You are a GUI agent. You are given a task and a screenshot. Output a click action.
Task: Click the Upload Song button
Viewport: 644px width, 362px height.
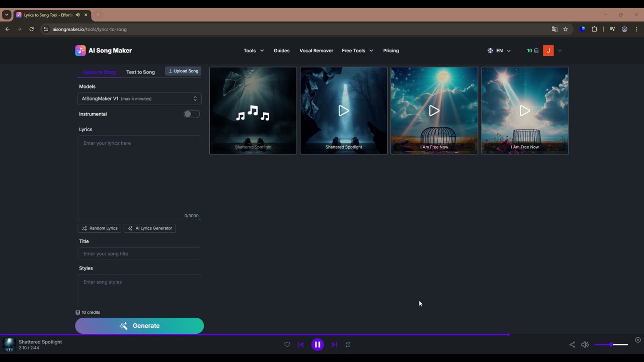(183, 71)
